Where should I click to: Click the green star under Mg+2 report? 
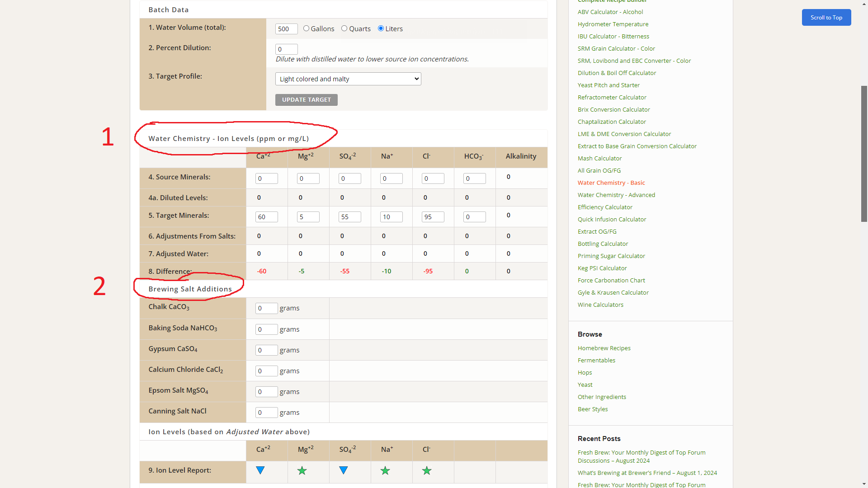[x=302, y=471]
